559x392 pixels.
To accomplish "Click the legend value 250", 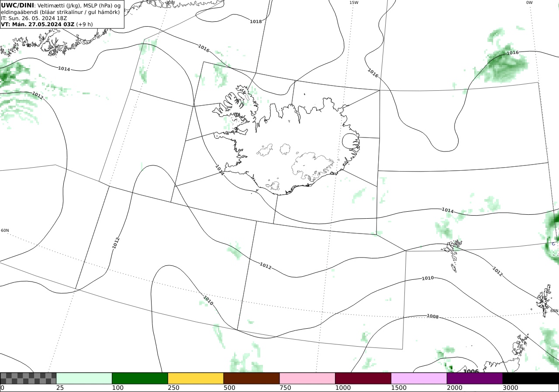I will pos(173,388).
